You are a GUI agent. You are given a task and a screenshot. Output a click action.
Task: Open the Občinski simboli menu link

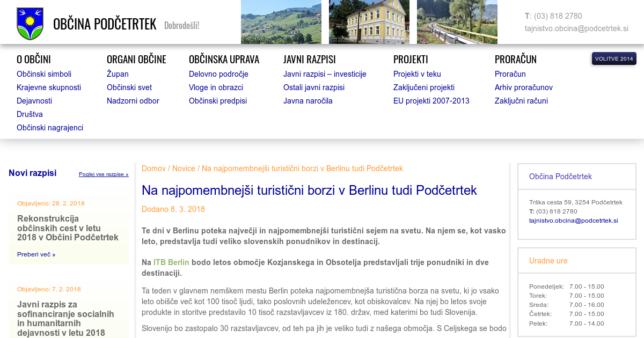[44, 74]
